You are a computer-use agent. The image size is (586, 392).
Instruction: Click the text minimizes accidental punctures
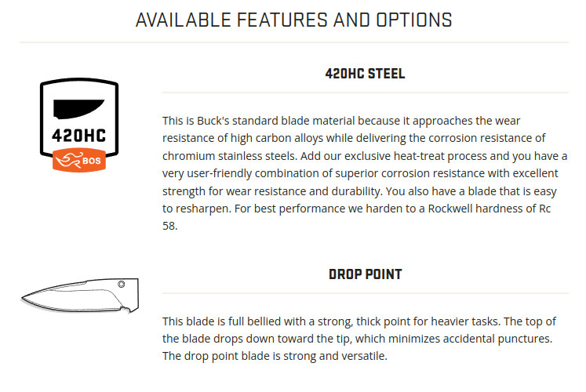pyautogui.click(x=470, y=339)
